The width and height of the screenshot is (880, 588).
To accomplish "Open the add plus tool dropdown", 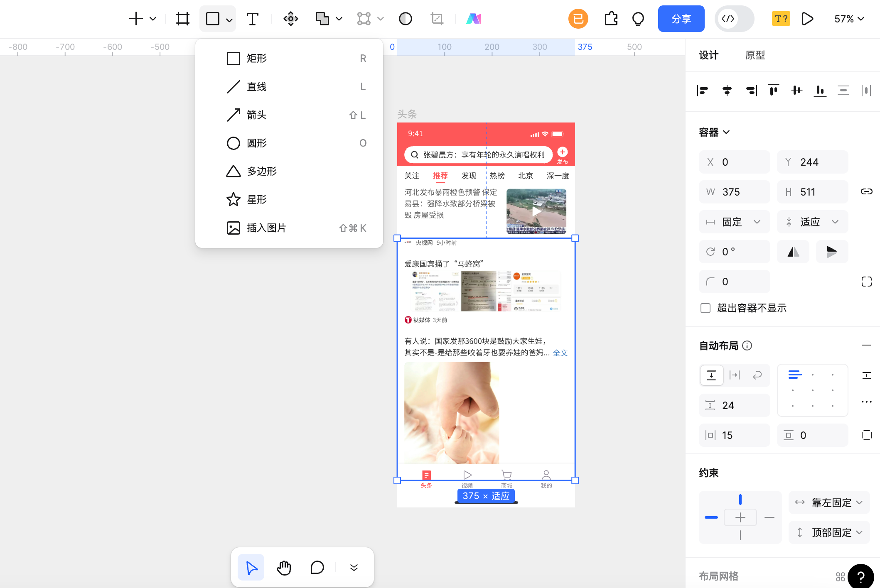I will click(152, 19).
